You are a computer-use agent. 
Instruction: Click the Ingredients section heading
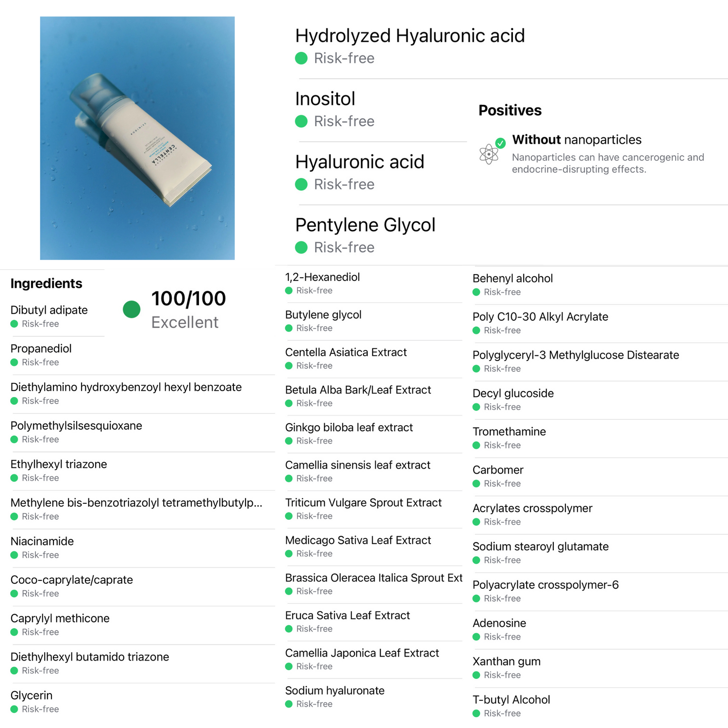coord(47,283)
